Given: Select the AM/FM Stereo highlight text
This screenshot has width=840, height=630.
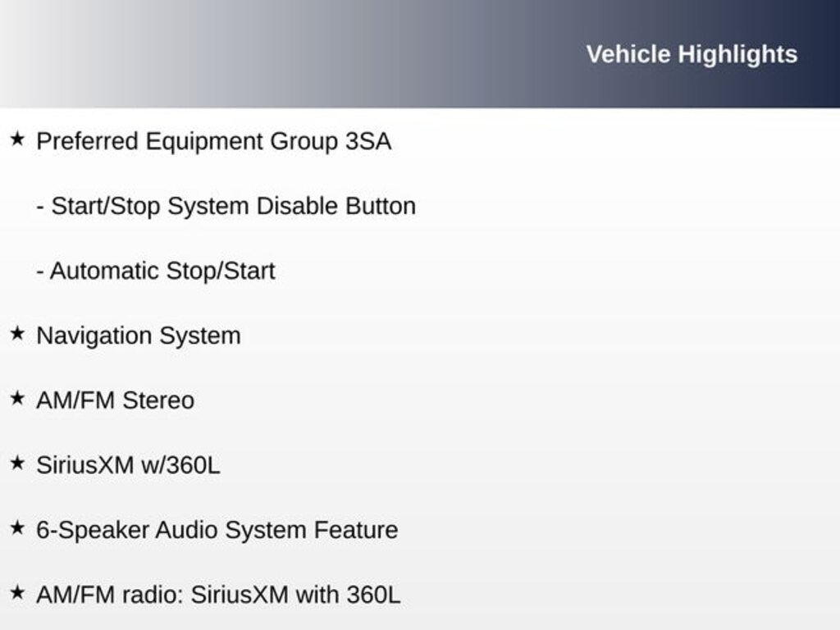Looking at the screenshot, I should (x=115, y=400).
